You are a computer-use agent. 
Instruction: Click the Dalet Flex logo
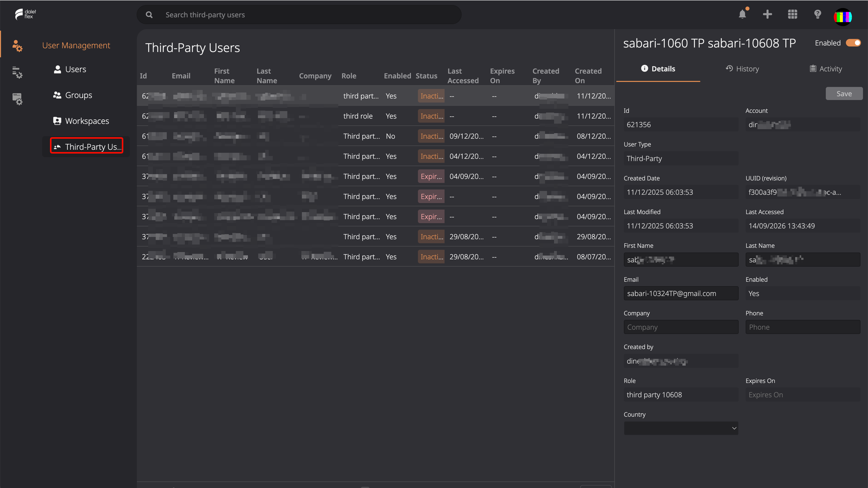pos(25,14)
